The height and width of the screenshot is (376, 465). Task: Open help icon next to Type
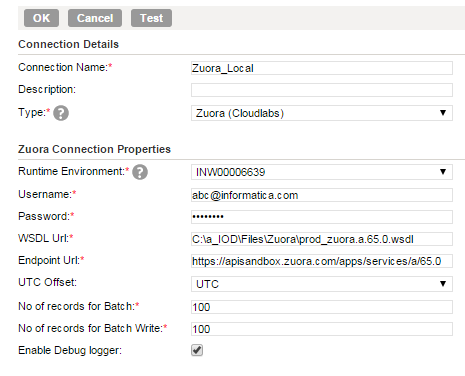point(61,113)
